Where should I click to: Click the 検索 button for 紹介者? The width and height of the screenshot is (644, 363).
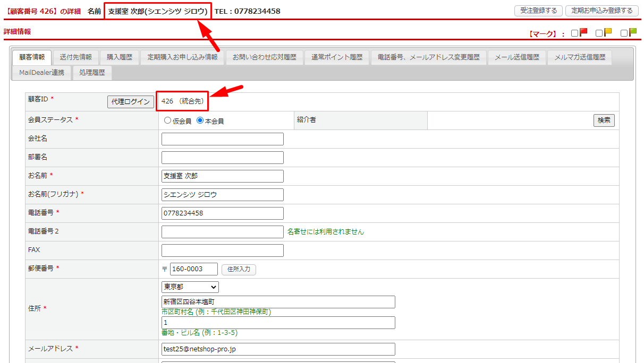tap(604, 120)
